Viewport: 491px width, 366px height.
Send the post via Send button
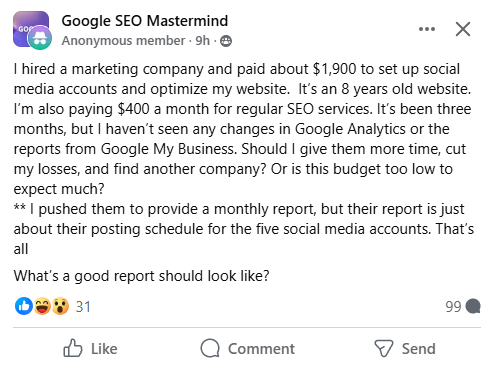coord(405,349)
